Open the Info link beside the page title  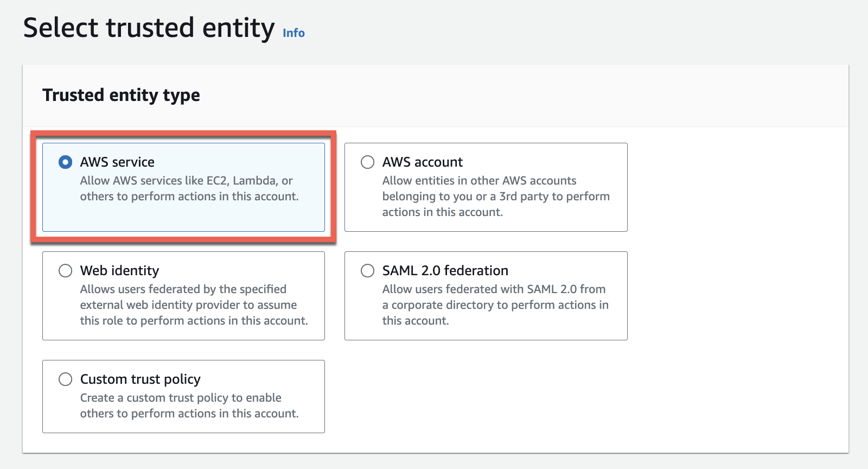[293, 33]
